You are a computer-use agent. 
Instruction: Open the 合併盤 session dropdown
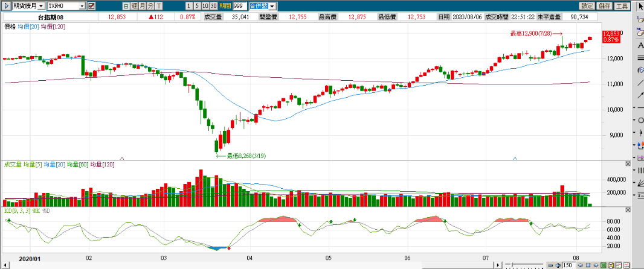click(272, 5)
